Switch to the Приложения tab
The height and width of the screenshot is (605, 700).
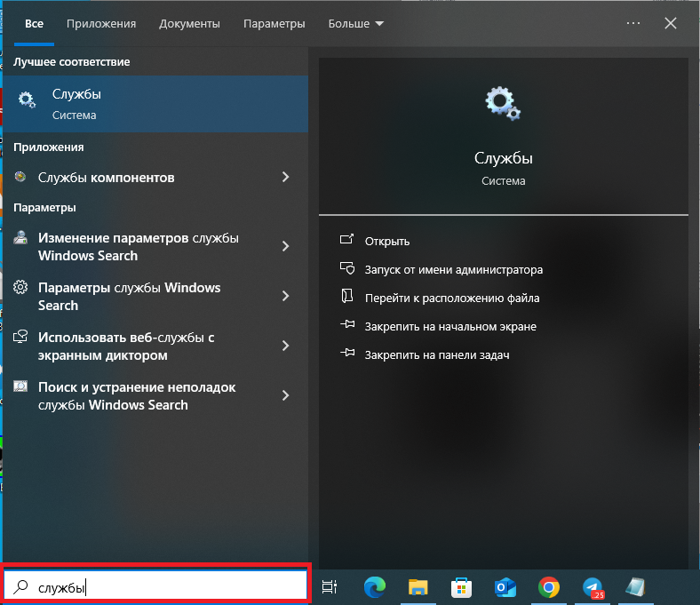click(101, 24)
